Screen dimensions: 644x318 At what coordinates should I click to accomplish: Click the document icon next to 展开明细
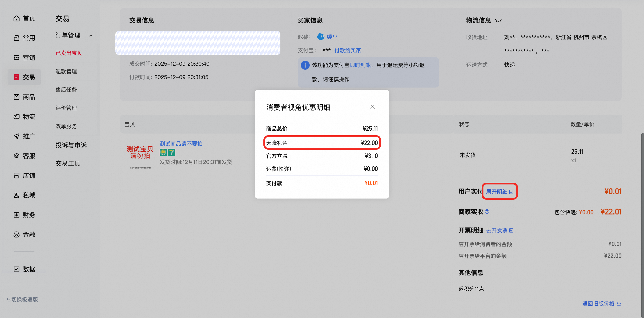click(511, 192)
